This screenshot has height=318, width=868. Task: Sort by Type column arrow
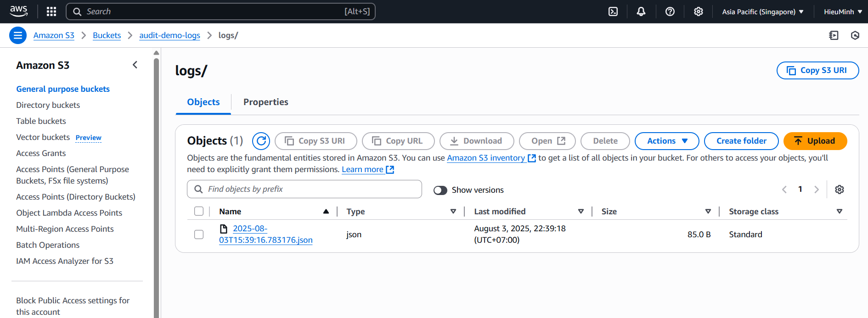[x=453, y=212]
